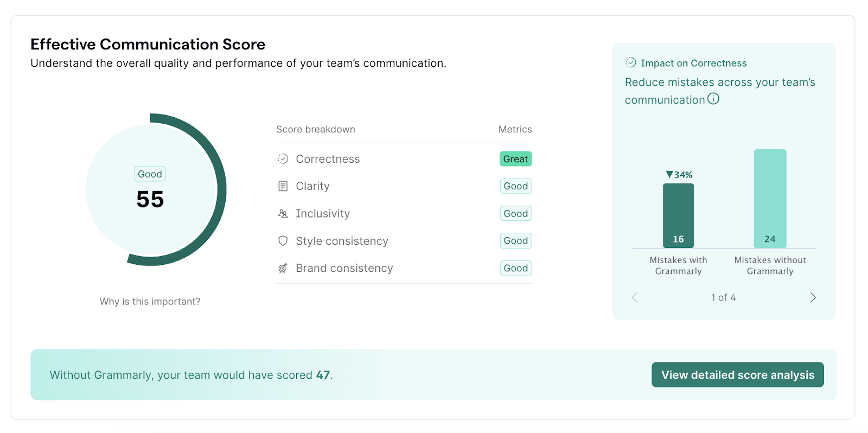Click the Style consistency shield icon
The height and width of the screenshot is (433, 868).
tap(283, 241)
